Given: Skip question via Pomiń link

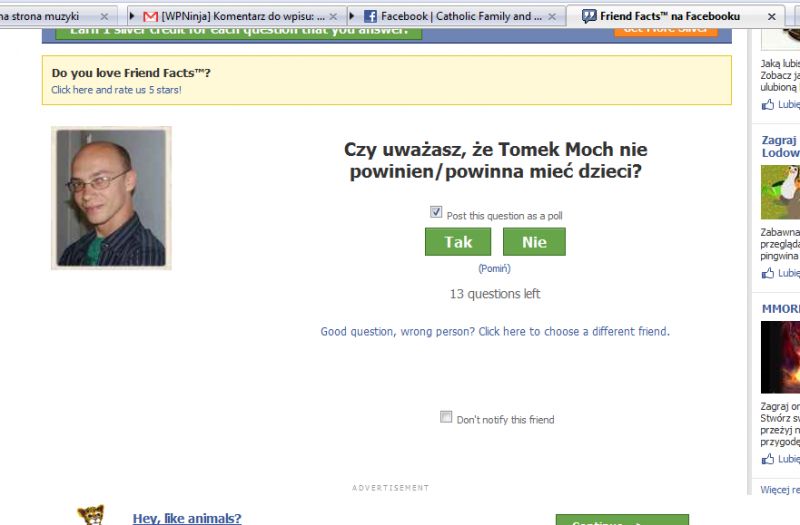Looking at the screenshot, I should pos(494,268).
